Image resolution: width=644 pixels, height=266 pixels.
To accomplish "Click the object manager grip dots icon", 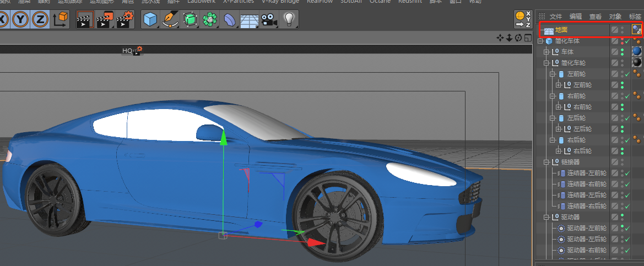I will (x=542, y=17).
